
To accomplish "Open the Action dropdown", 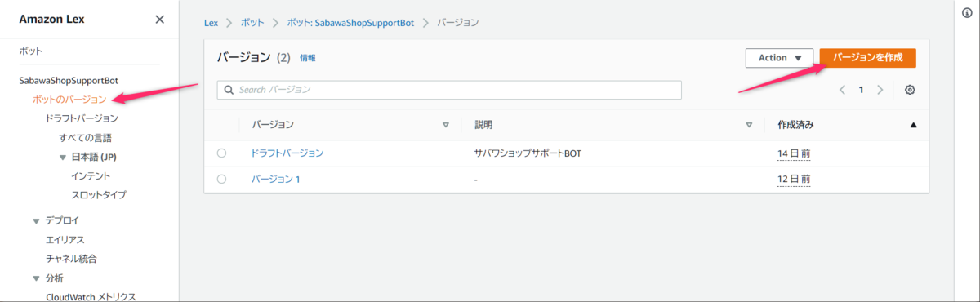I will 779,58.
